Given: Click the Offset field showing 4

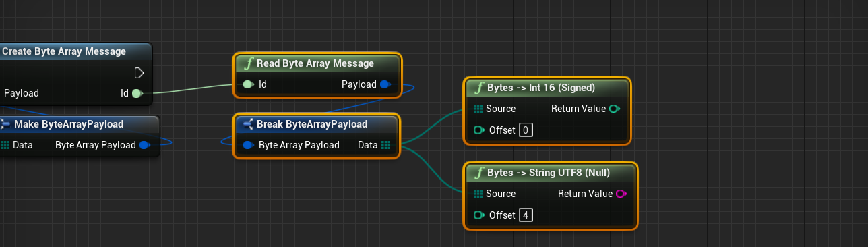Looking at the screenshot, I should [526, 215].
